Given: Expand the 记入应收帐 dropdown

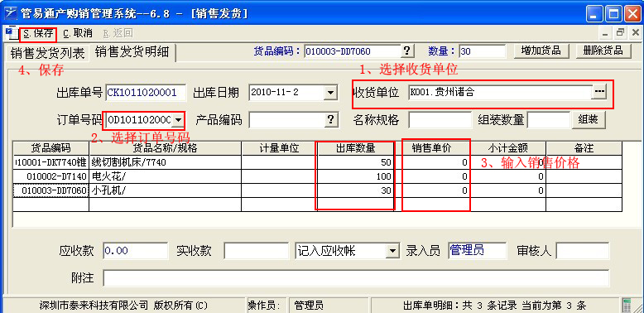Looking at the screenshot, I should [x=393, y=250].
